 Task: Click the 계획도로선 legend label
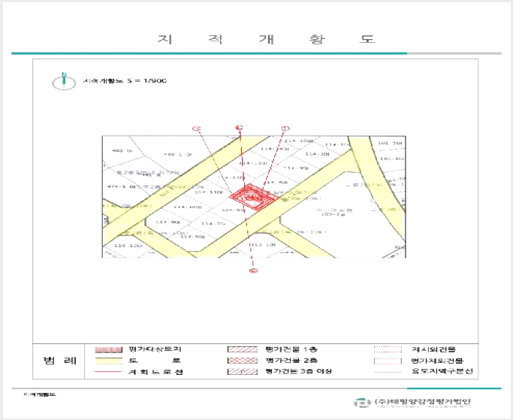155,372
